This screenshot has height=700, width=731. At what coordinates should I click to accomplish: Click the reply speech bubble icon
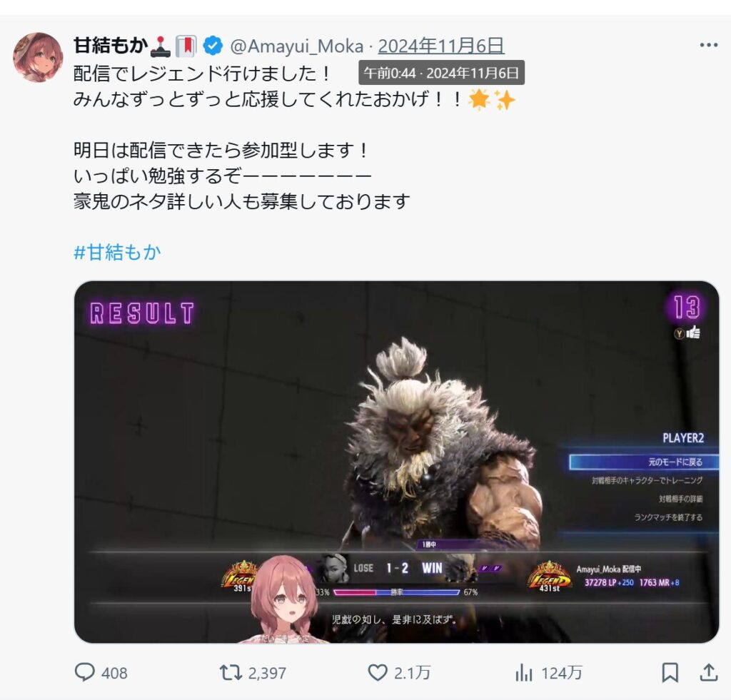click(x=84, y=672)
